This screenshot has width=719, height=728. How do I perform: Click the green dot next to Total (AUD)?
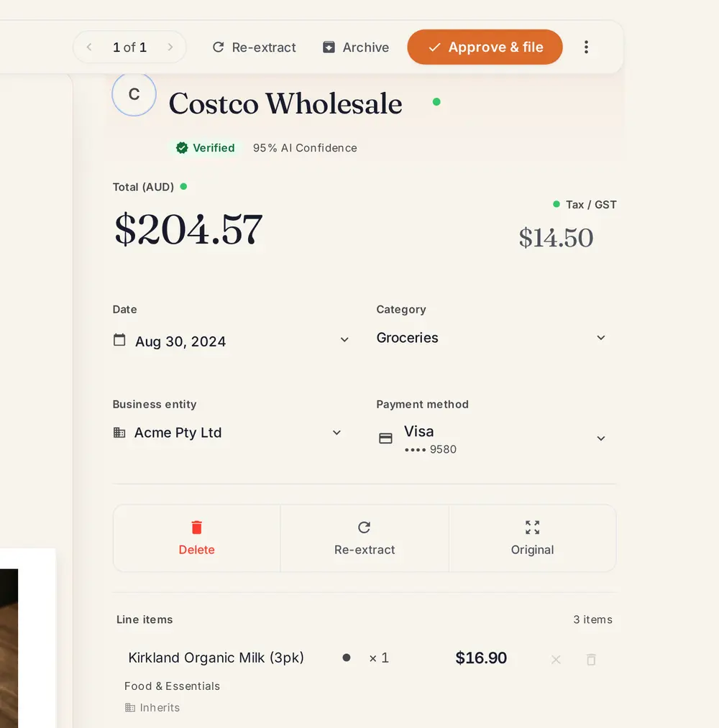(x=183, y=187)
